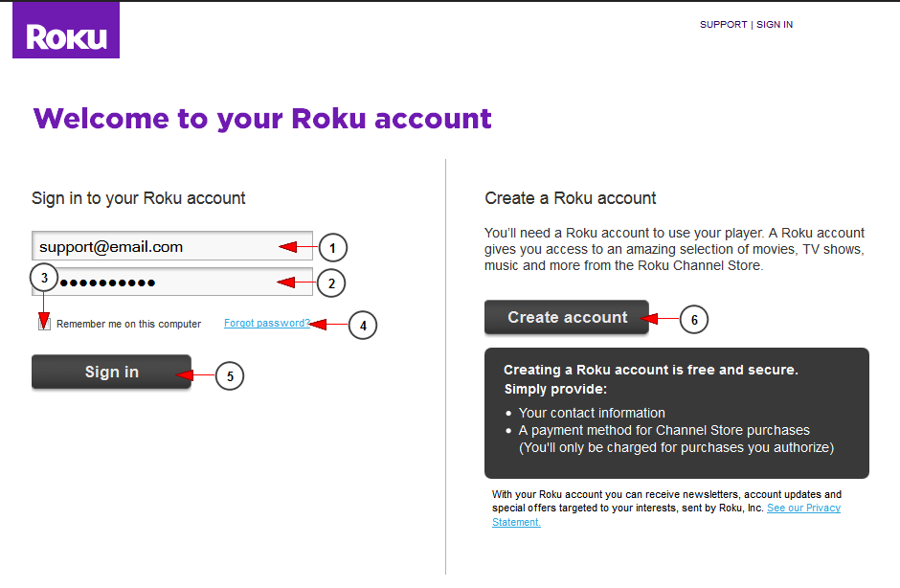The width and height of the screenshot is (900, 588).
Task: Open the See our Privacy Statement link
Action: [x=804, y=509]
